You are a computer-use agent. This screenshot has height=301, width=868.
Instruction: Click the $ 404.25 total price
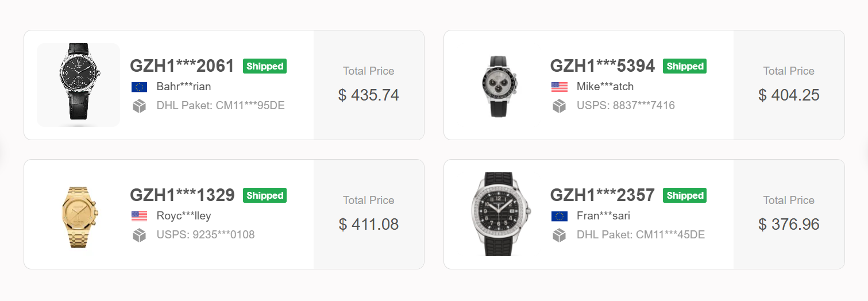789,95
